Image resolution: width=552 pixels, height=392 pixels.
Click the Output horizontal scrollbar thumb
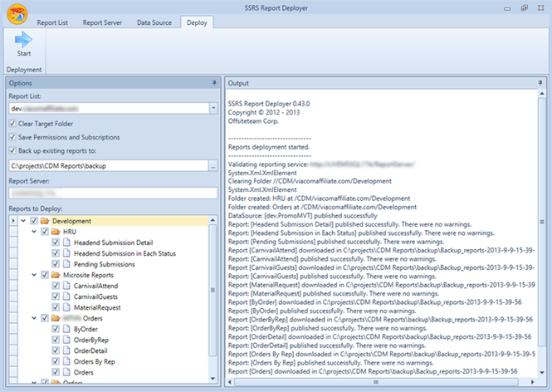tap(376, 382)
